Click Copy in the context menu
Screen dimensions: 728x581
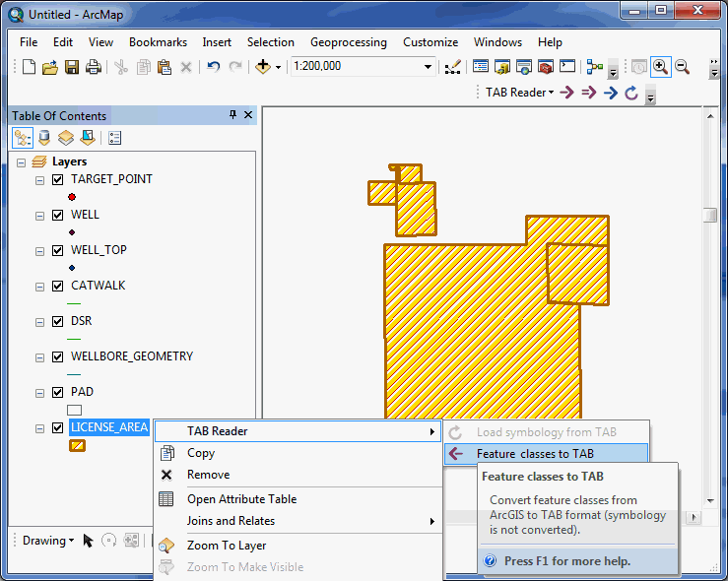[x=298, y=453]
